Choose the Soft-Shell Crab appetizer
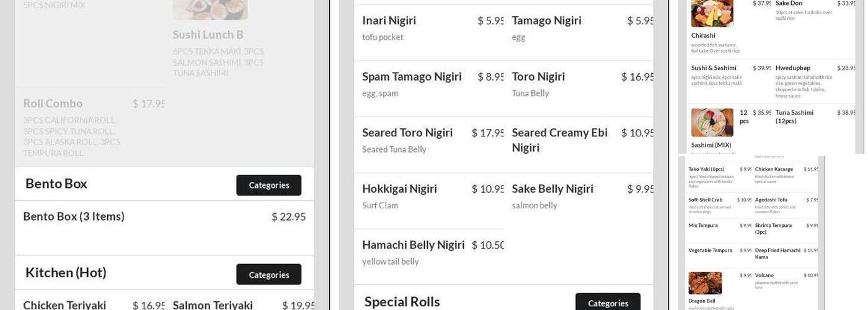Image resolution: width=868 pixels, height=310 pixels. tap(705, 200)
